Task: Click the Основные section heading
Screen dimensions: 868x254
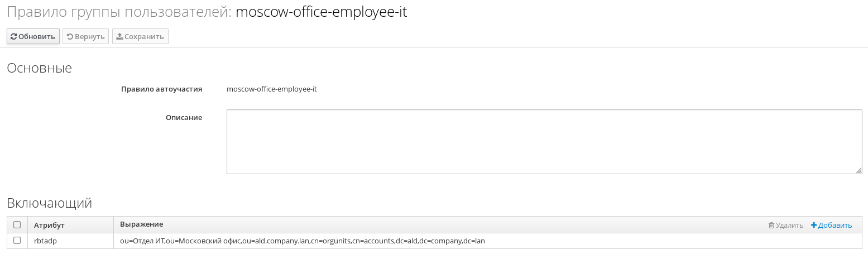Action: [40, 69]
